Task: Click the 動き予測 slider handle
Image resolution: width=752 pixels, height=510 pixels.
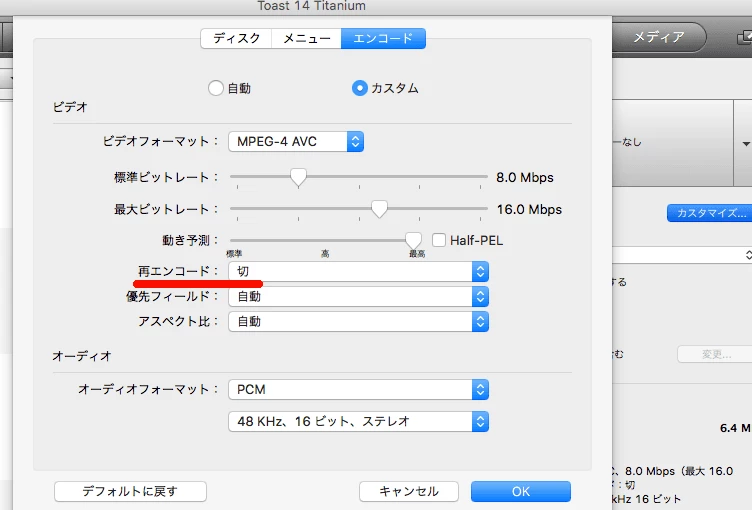Action: pos(413,240)
